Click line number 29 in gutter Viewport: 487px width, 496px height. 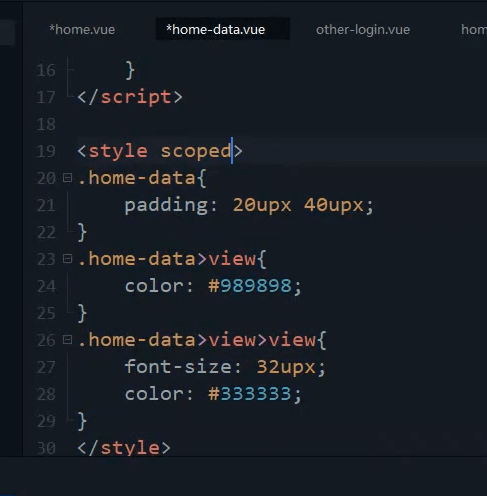click(x=46, y=422)
